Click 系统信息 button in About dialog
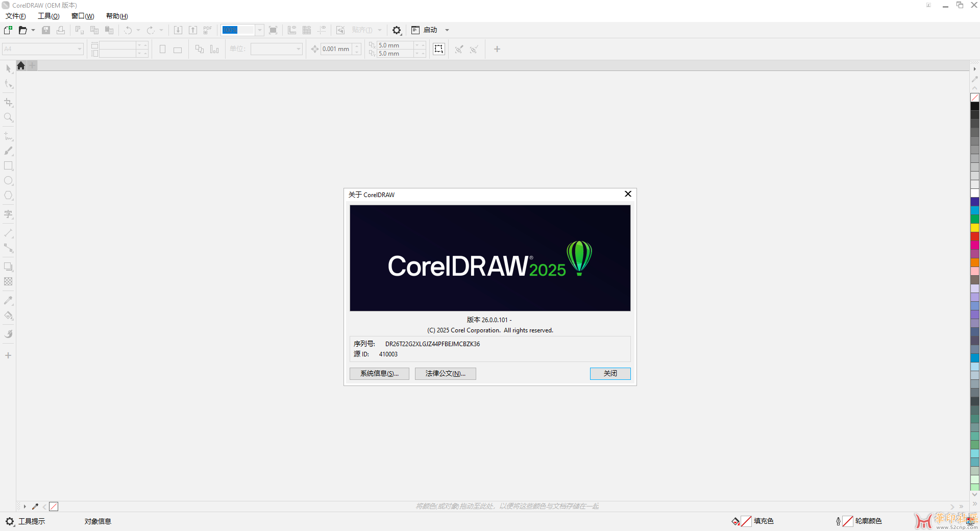This screenshot has height=531, width=980. [379, 374]
